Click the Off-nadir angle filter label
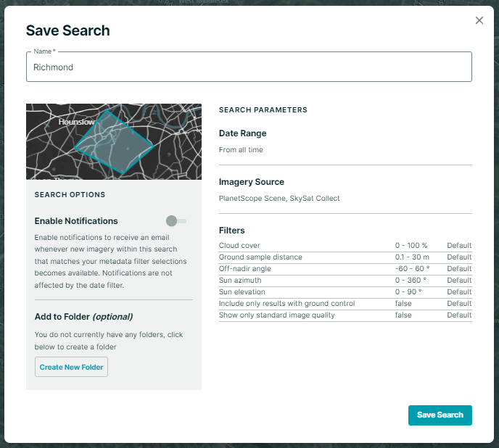This screenshot has height=448, width=499. pyautogui.click(x=244, y=268)
